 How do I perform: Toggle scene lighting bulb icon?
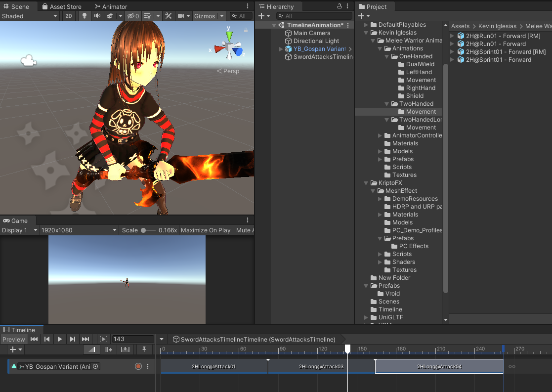84,16
